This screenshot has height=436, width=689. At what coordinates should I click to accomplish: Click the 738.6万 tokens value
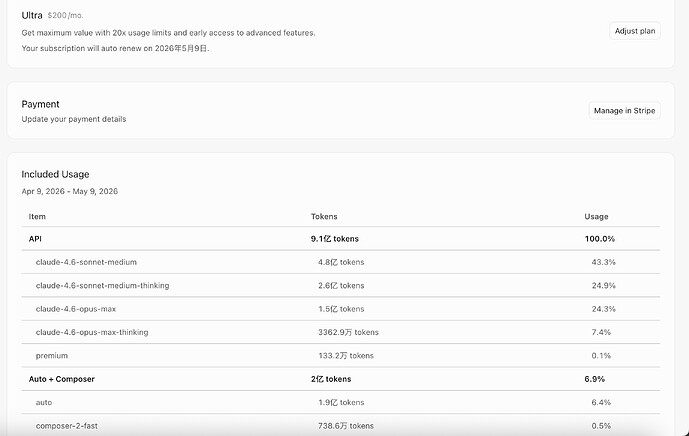[346, 426]
